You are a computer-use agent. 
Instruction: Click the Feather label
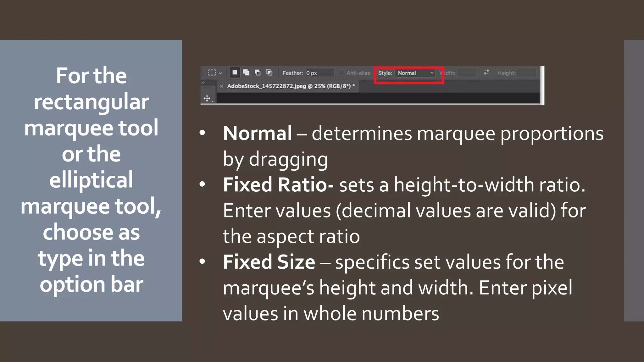(292, 73)
